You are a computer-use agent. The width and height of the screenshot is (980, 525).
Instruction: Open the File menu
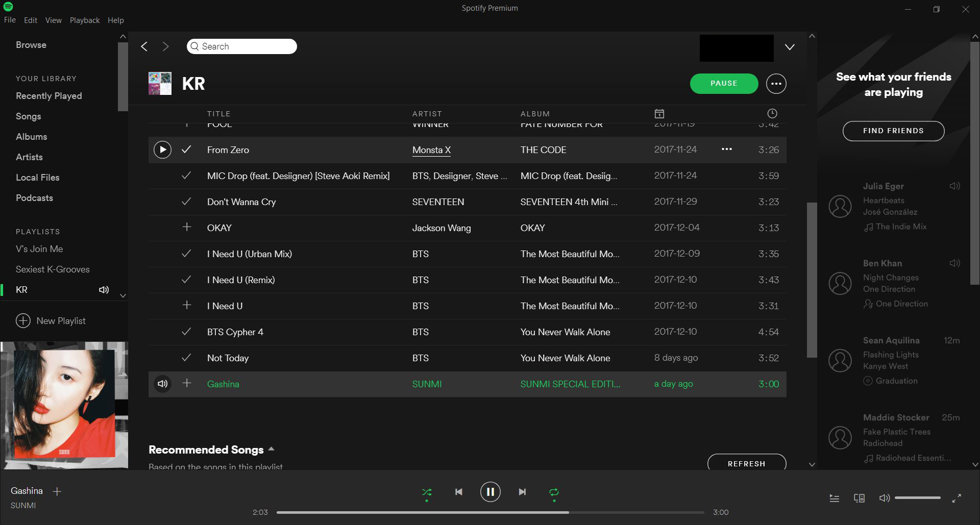point(10,20)
